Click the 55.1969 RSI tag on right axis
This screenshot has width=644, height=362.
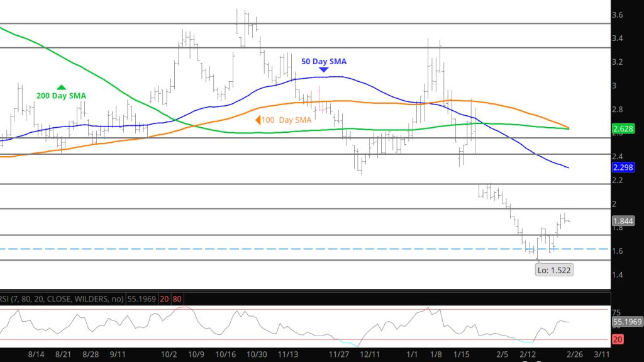point(626,322)
